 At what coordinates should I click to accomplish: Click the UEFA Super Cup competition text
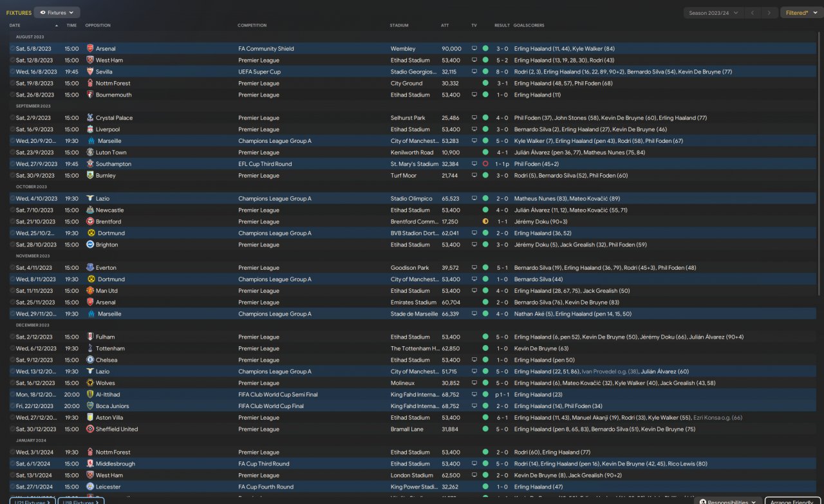[x=259, y=72]
